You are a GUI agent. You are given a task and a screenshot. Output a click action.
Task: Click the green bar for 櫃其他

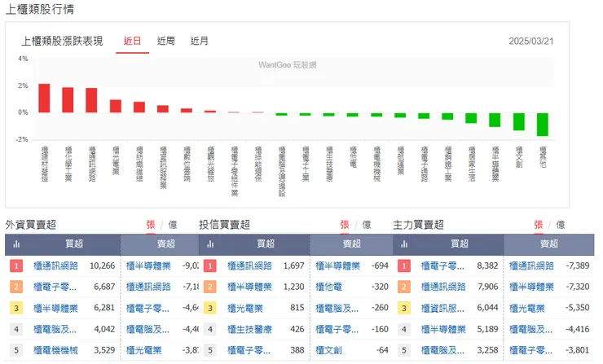click(x=543, y=125)
